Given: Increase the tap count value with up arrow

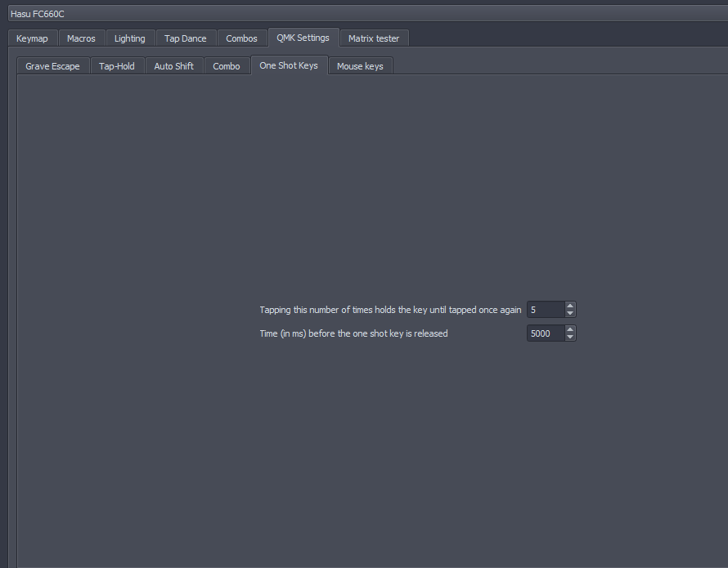Looking at the screenshot, I should [x=570, y=306].
